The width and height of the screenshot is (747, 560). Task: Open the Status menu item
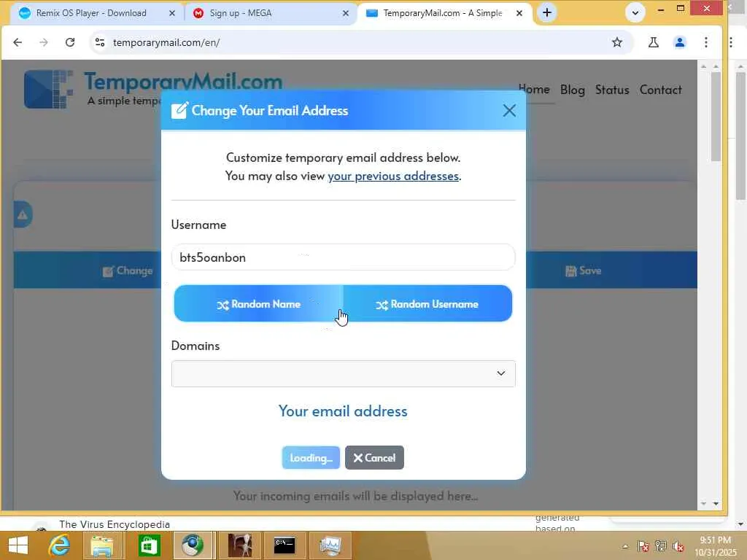612,90
